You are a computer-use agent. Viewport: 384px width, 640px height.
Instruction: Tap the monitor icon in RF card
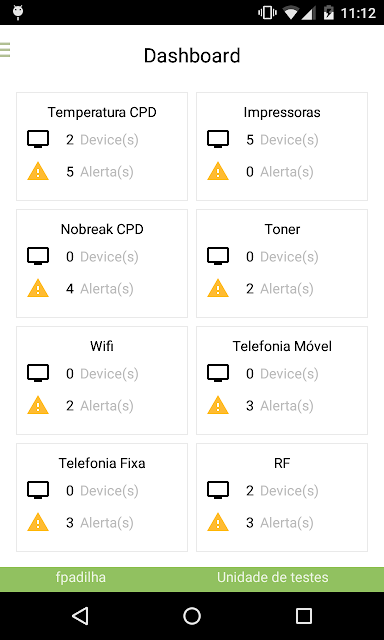tap(218, 490)
